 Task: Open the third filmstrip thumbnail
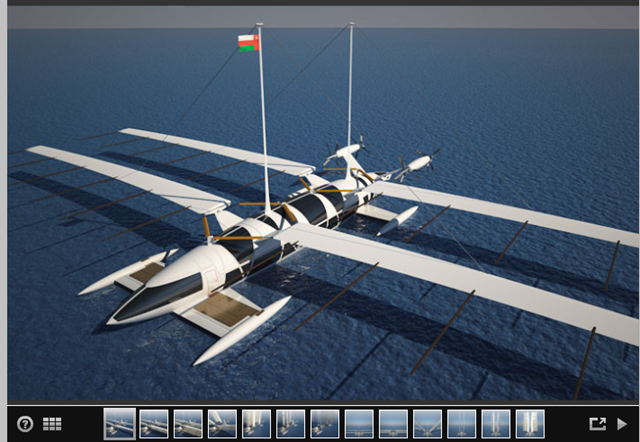[x=188, y=424]
